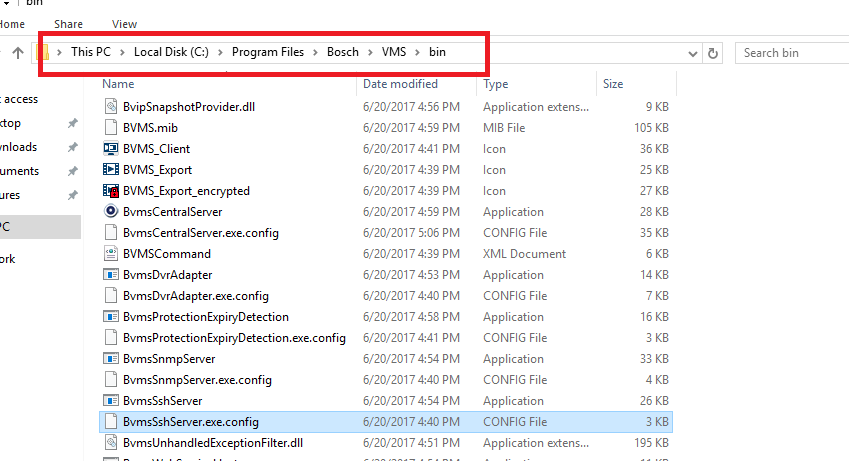Click the bin breadcrumb segment
The image size is (849, 461).
tap(437, 52)
